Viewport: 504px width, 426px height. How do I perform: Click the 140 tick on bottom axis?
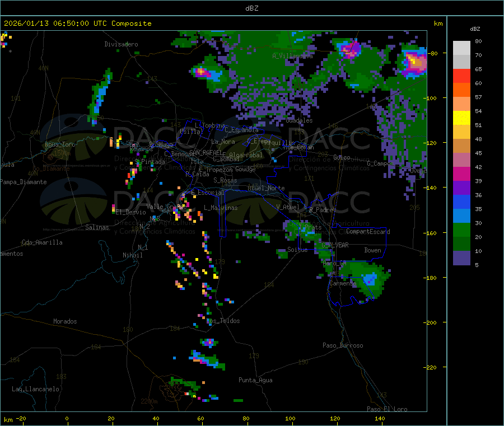380,419
